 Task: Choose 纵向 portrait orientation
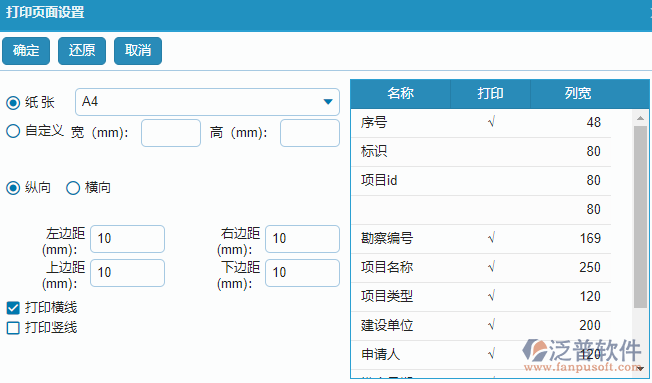click(13, 188)
